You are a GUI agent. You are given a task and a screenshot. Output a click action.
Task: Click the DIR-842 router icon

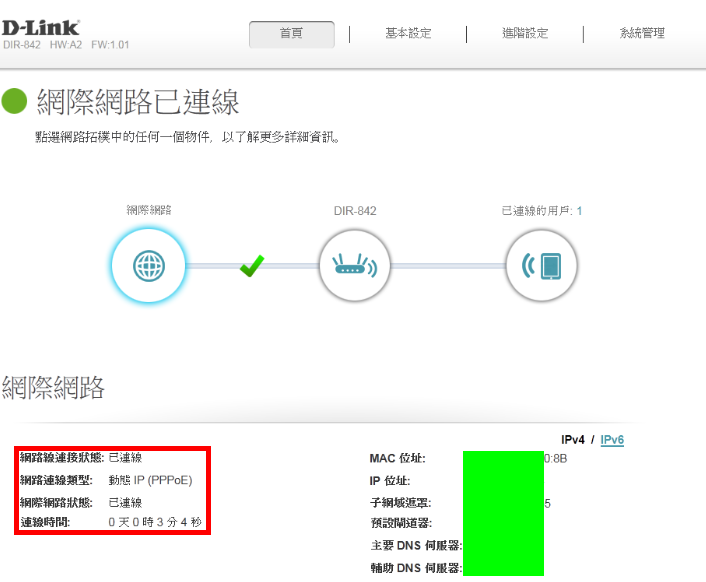354,265
